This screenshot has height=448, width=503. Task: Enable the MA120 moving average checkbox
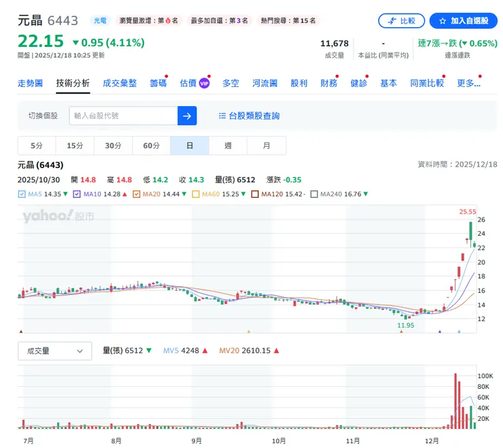255,194
